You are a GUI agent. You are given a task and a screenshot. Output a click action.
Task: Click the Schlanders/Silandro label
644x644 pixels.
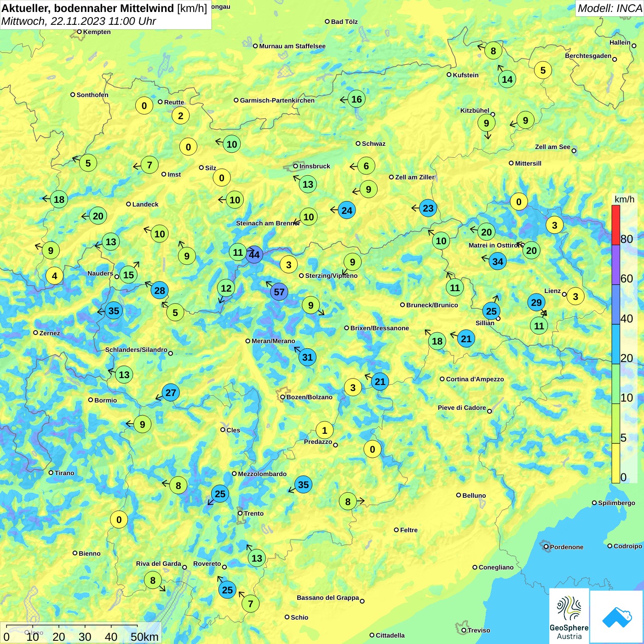tap(136, 350)
